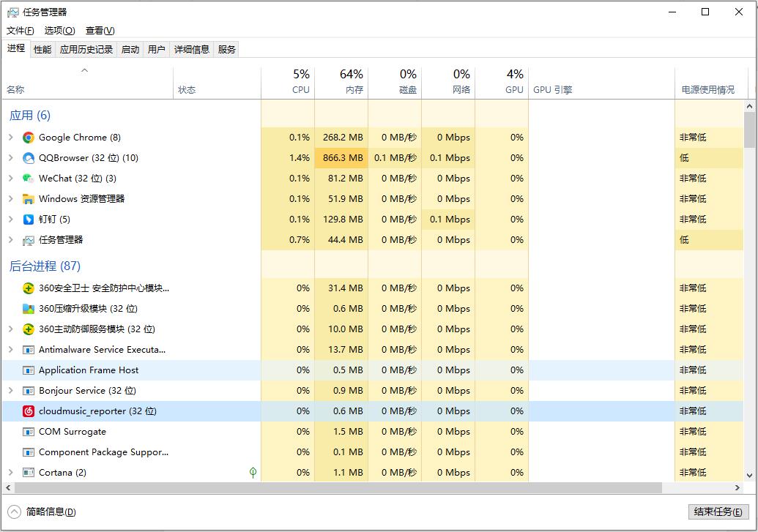Switch to the 性能 tab
Screen dimensions: 758x532
[42, 49]
